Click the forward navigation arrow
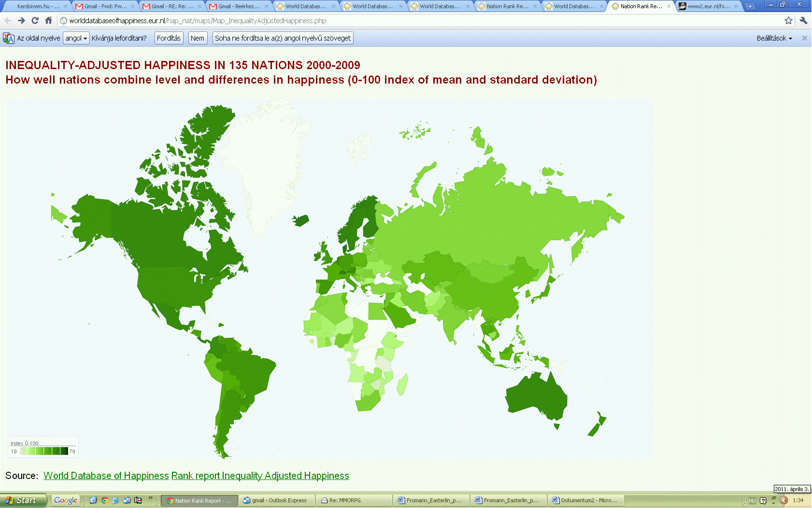Image resolution: width=812 pixels, height=508 pixels. point(21,21)
